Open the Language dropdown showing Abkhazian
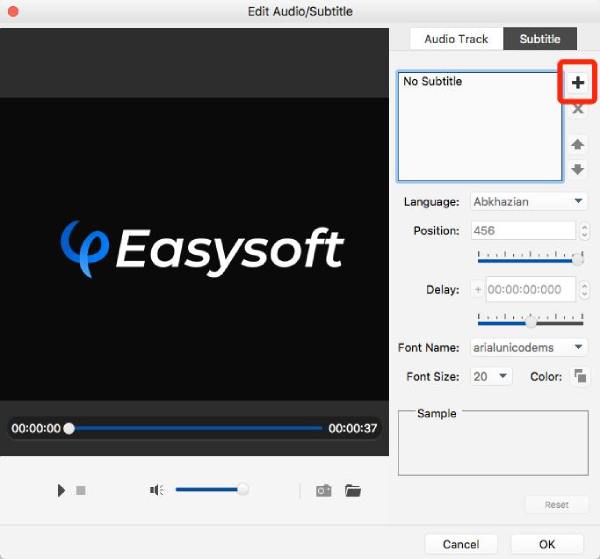The width and height of the screenshot is (600, 559). pyautogui.click(x=528, y=202)
